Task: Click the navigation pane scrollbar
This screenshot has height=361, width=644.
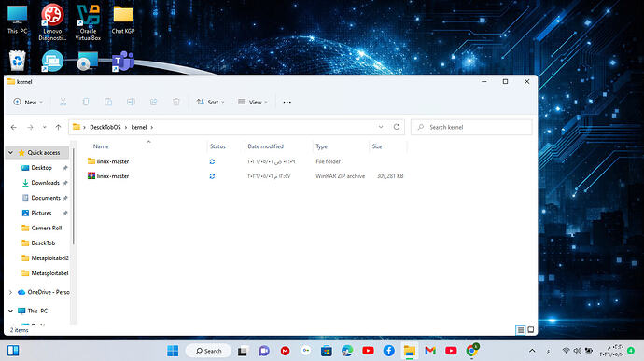Action: (x=74, y=197)
